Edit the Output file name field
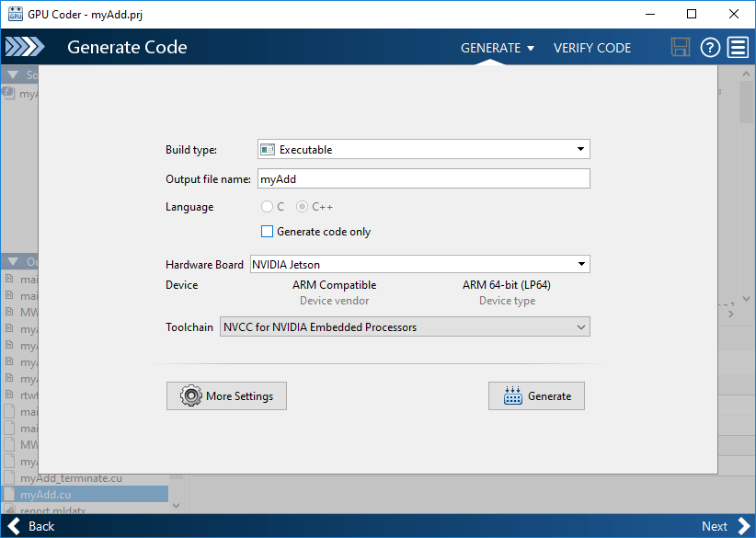Image resolution: width=756 pixels, height=538 pixels. tap(423, 177)
